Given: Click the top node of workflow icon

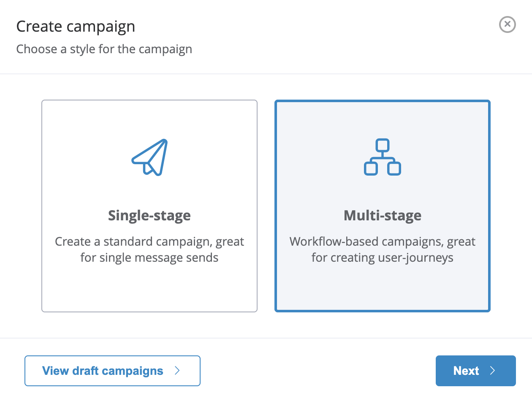Looking at the screenshot, I should [x=382, y=145].
